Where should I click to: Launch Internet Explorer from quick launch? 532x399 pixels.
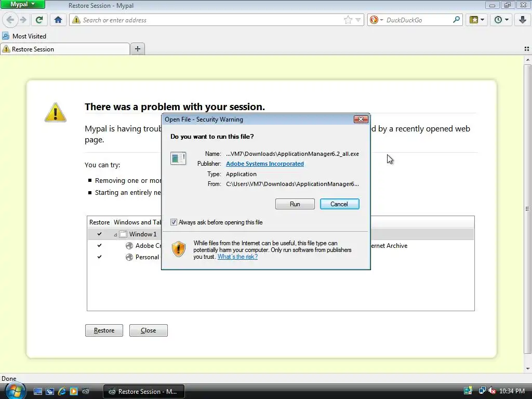pos(62,391)
